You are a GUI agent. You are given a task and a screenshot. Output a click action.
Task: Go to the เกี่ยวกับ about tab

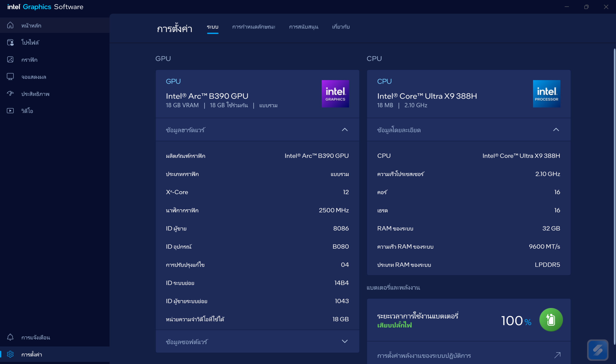[x=341, y=27]
